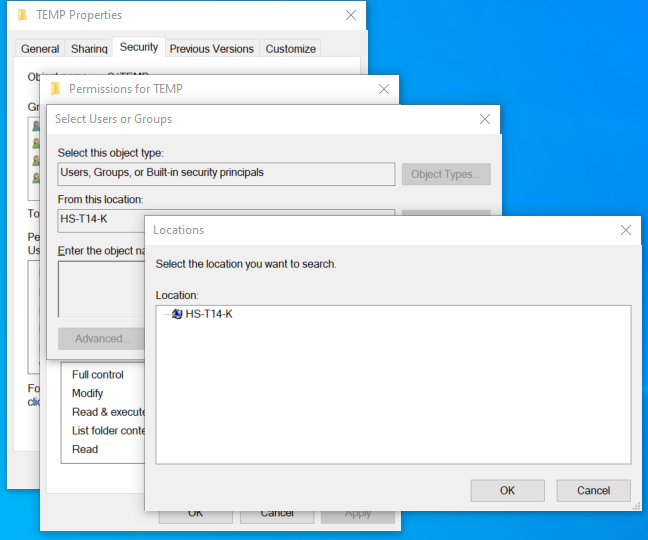Image resolution: width=648 pixels, height=540 pixels.
Task: Click the Location list empty box area header label
Action: (x=177, y=295)
